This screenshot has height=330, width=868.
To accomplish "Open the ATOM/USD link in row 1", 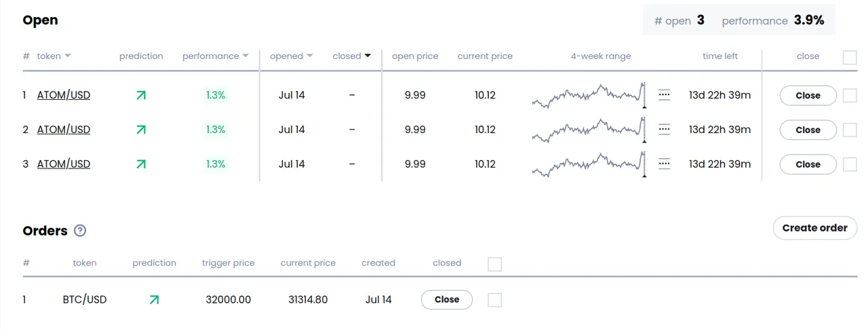I will coord(64,95).
